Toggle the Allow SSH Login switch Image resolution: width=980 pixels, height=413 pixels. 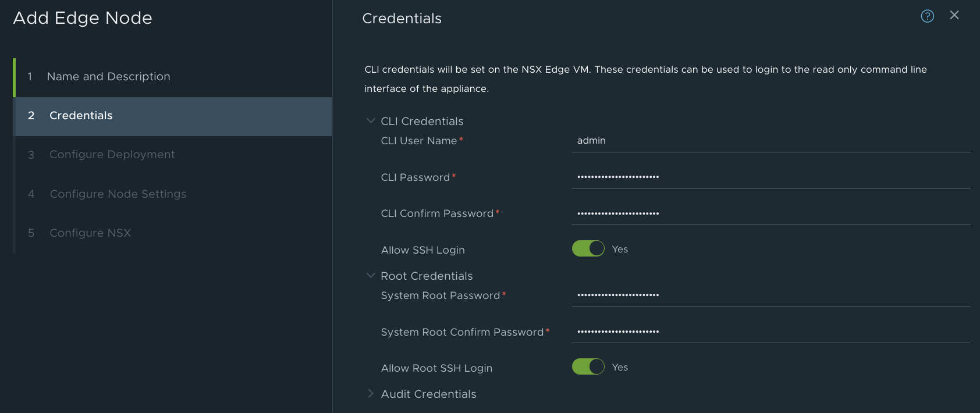pos(588,249)
